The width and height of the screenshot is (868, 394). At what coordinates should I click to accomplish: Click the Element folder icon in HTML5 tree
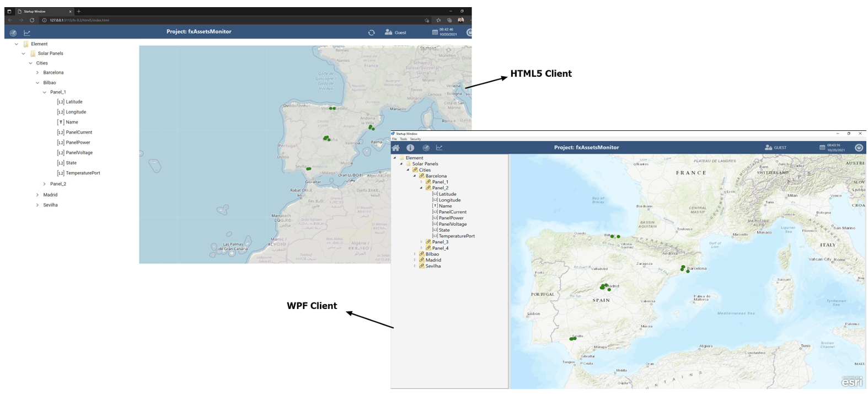(26, 44)
